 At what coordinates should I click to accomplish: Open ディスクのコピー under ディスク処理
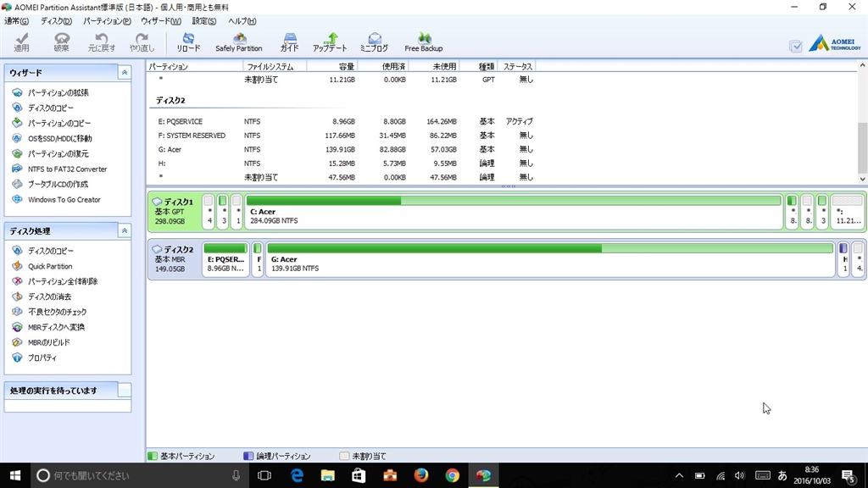pyautogui.click(x=50, y=251)
